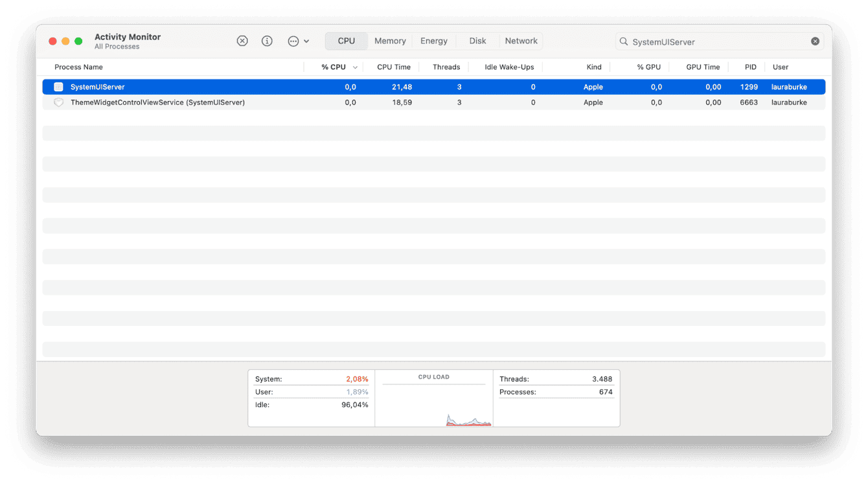
Task: Click the % CPU sort chevron
Action: click(355, 67)
